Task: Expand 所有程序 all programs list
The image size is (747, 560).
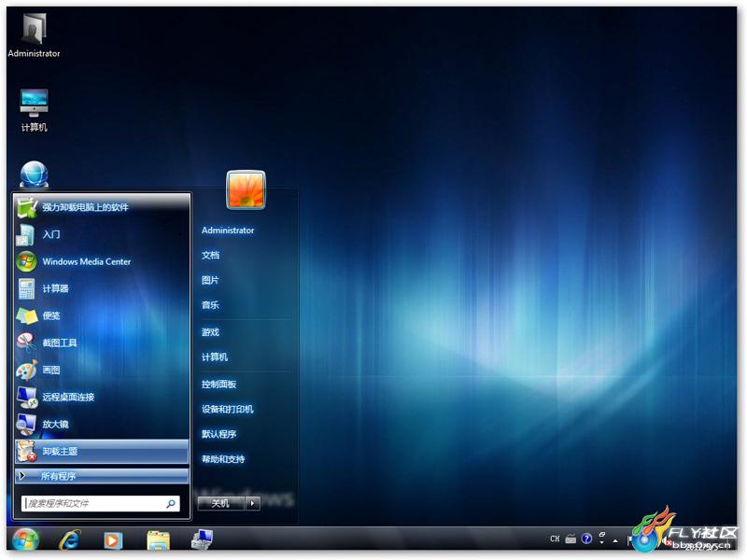Action: 102,476
